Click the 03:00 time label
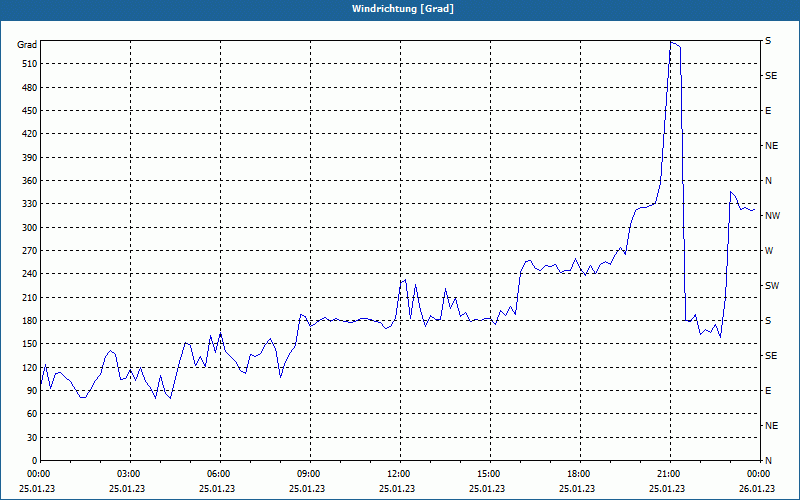The image size is (800, 500). 129,474
